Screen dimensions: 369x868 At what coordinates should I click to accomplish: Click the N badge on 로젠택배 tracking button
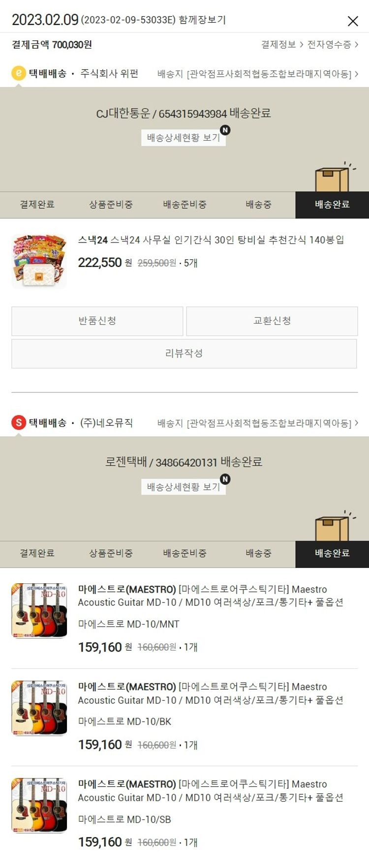point(225,479)
